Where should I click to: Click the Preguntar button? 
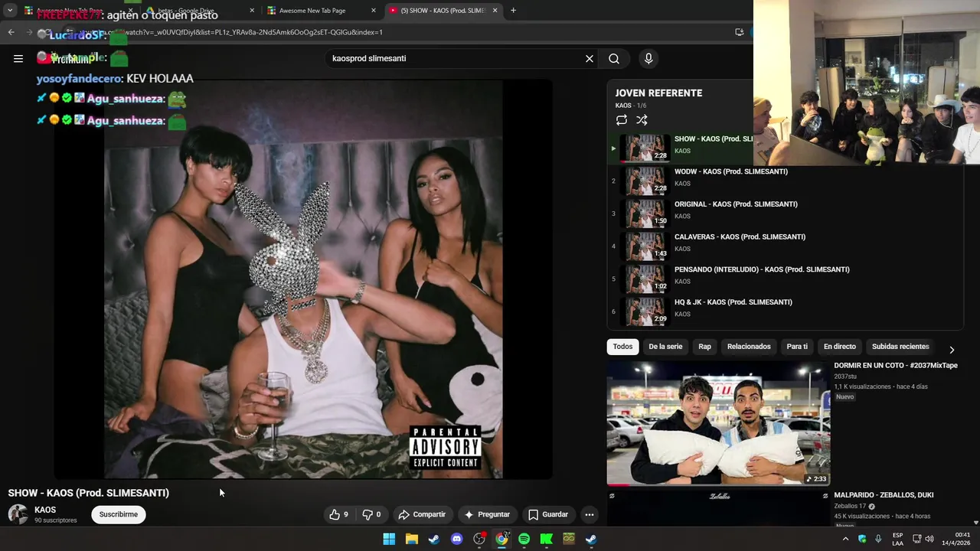(487, 514)
